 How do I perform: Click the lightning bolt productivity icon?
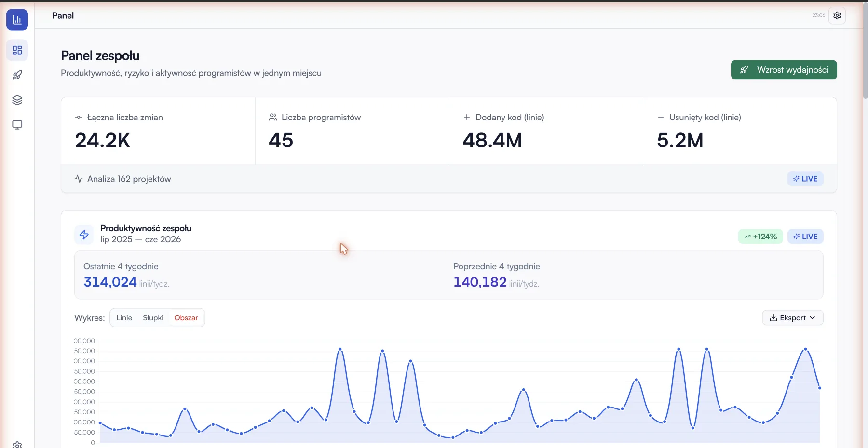coord(84,235)
